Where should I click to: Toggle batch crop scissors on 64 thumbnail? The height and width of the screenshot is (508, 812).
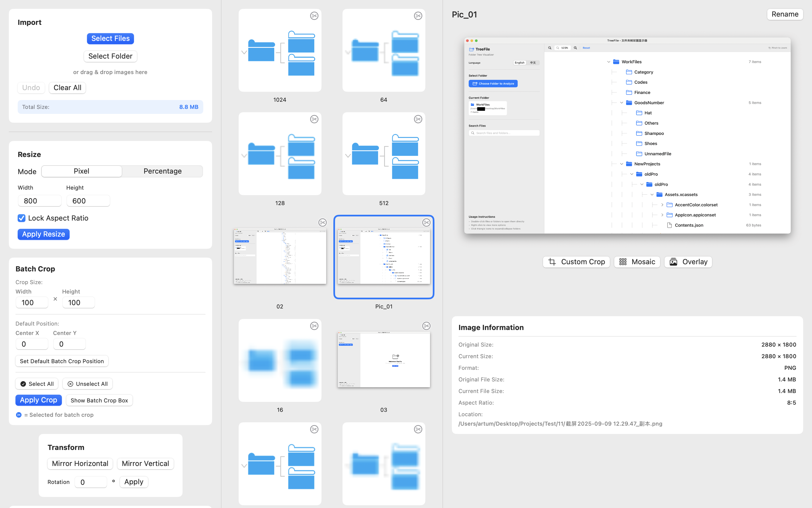[418, 16]
